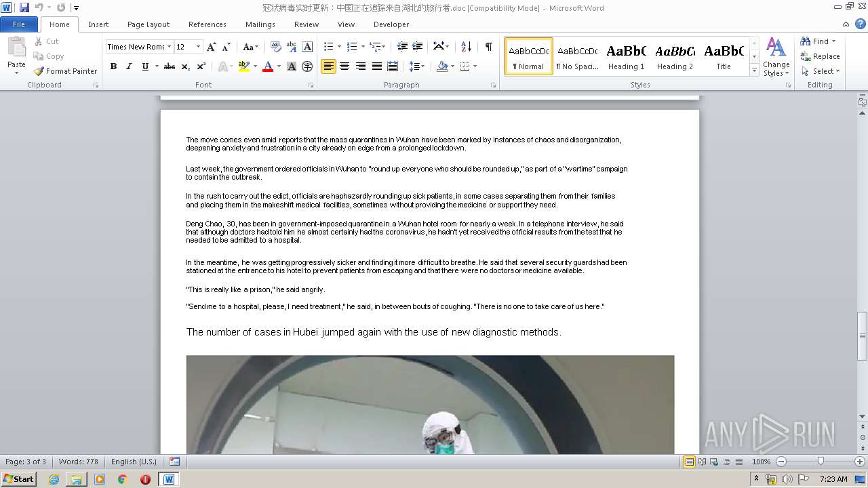The width and height of the screenshot is (868, 488).
Task: Click the font color red A swatch
Action: click(267, 66)
